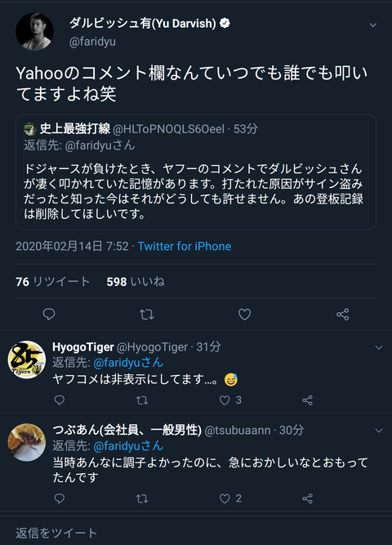Reply to HyogoTiger's comment
This screenshot has height=545, width=392.
[60, 400]
